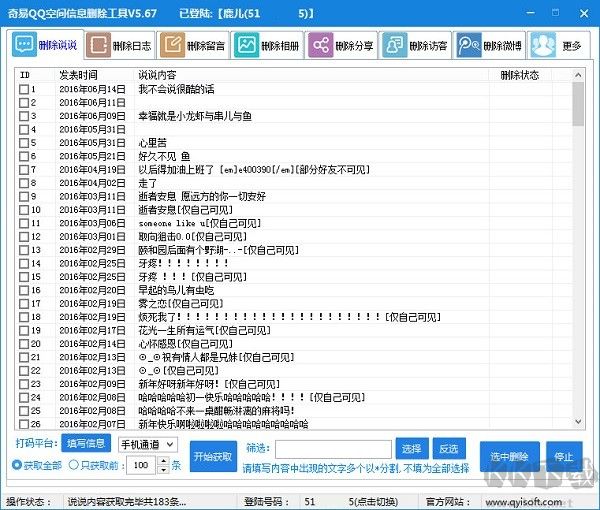Click the 删除状态 column header
Viewport: 600px width, 510px height.
tap(520, 75)
